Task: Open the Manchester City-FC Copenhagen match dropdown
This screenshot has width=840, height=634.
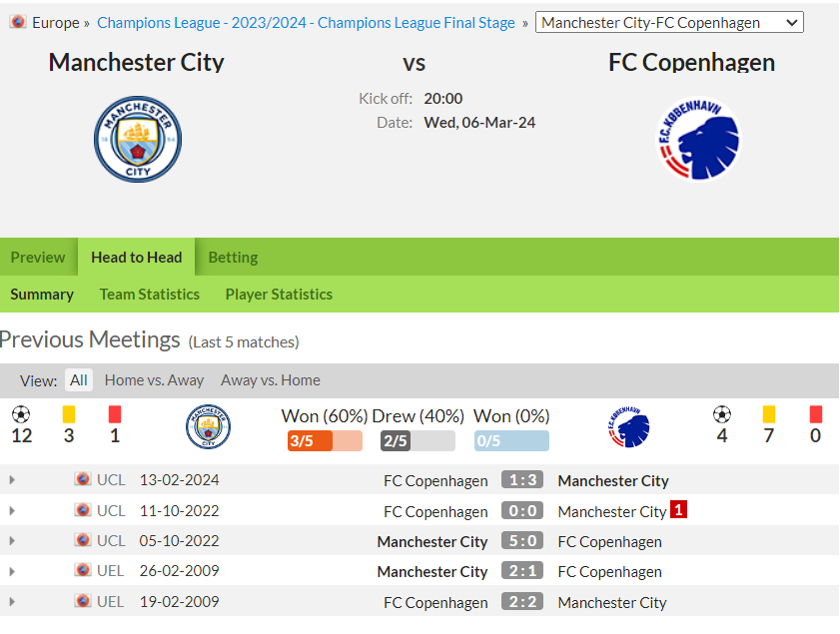Action: click(x=669, y=23)
